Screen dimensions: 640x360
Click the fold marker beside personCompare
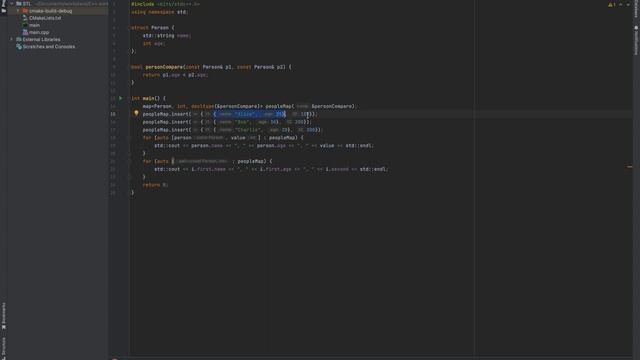tap(129, 67)
